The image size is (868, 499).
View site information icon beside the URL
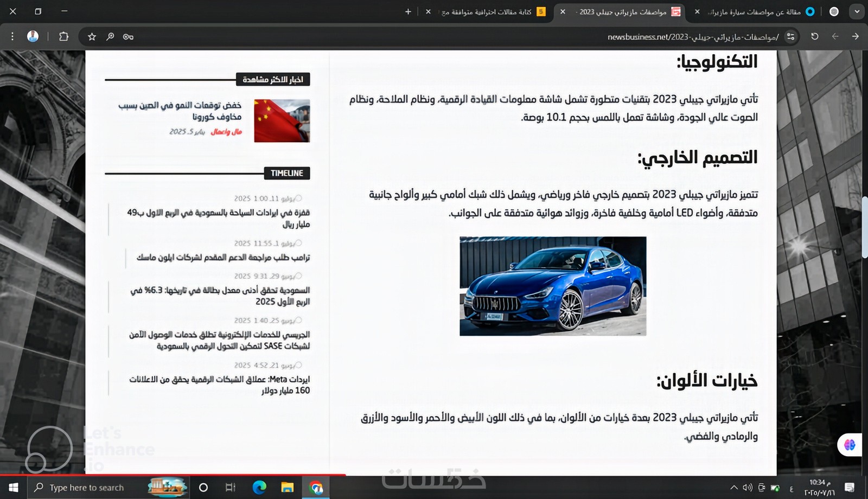790,36
